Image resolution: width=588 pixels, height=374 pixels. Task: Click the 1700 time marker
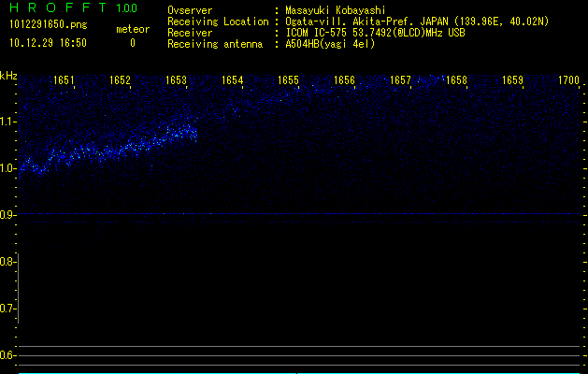569,80
